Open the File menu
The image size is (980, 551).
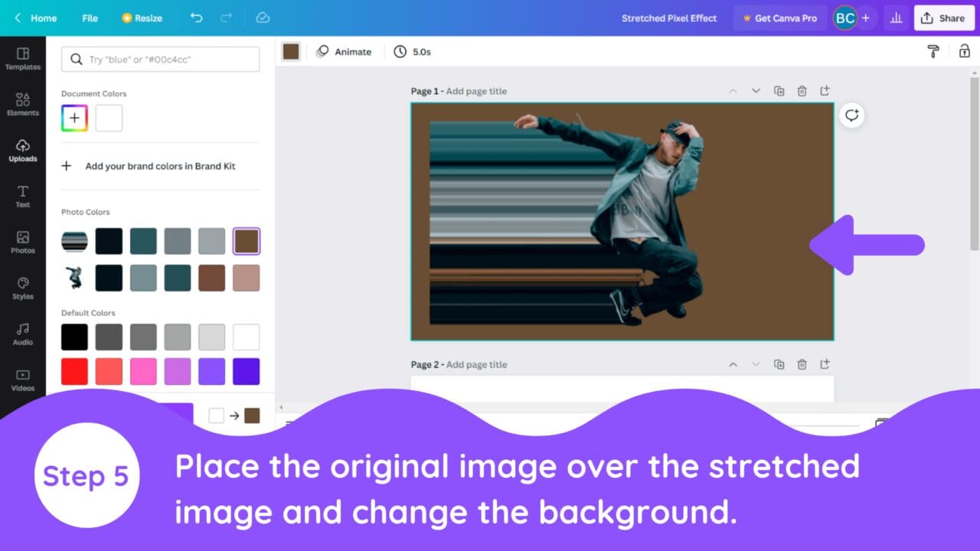coord(90,18)
